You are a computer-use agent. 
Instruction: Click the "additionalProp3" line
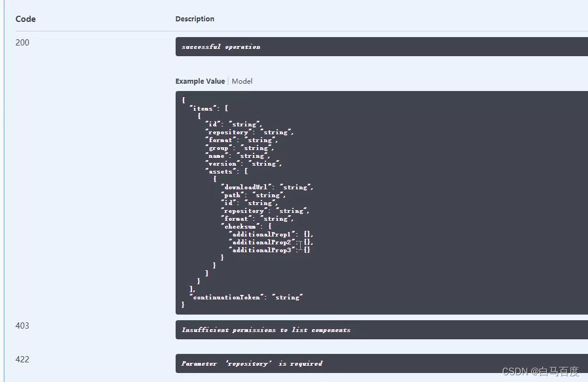269,250
